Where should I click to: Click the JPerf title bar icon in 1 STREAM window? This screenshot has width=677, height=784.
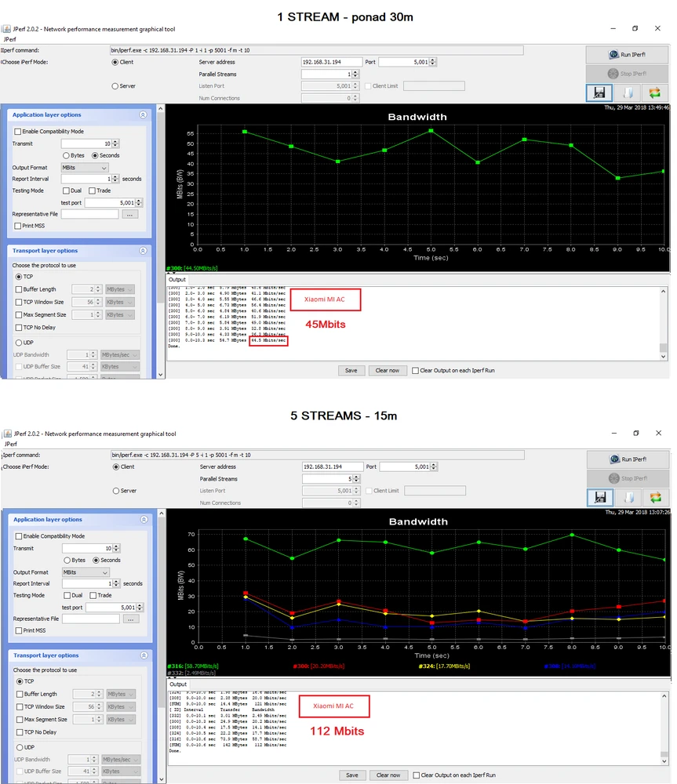click(x=7, y=28)
